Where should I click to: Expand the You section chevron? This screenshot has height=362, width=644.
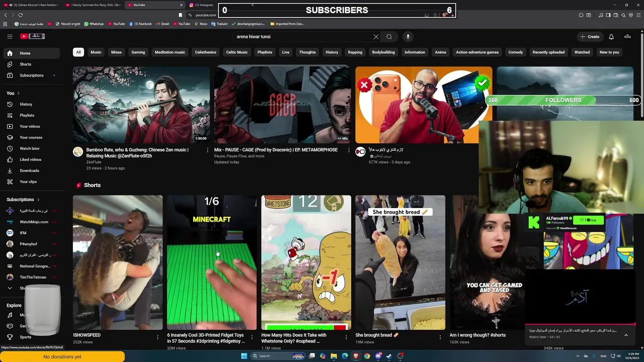point(18,93)
